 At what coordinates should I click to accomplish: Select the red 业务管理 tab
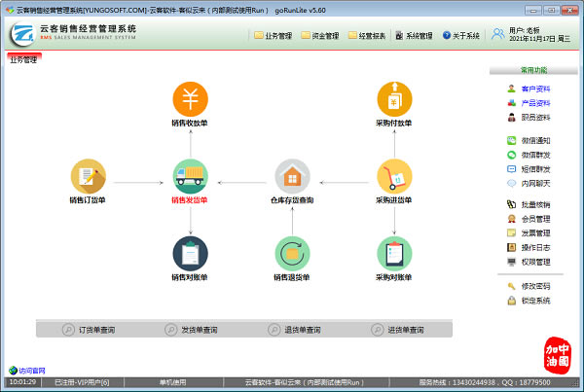(23, 59)
